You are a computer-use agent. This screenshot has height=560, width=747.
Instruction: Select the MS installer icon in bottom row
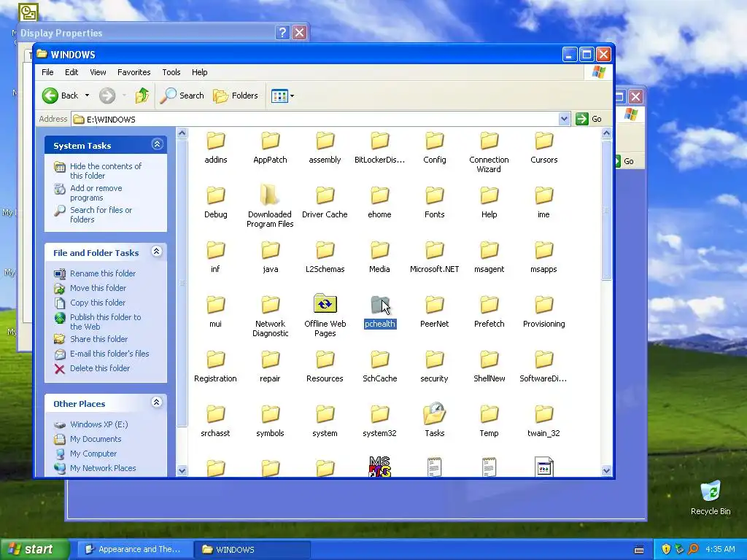coord(379,466)
